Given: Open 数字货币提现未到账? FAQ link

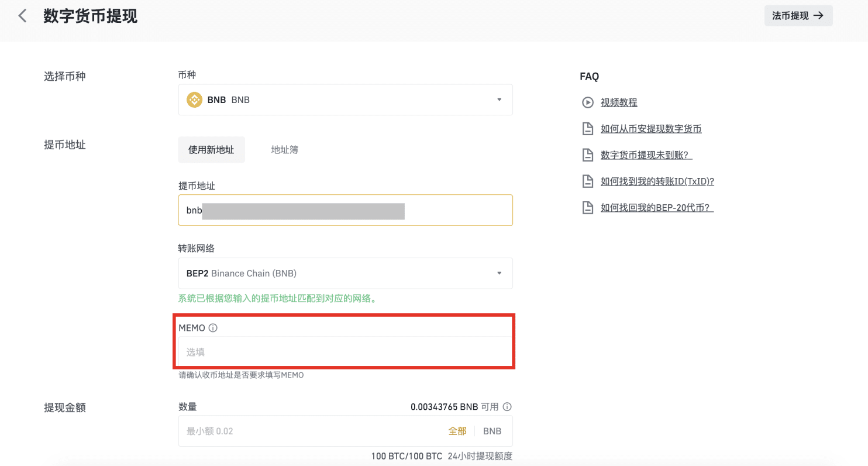Looking at the screenshot, I should (646, 155).
